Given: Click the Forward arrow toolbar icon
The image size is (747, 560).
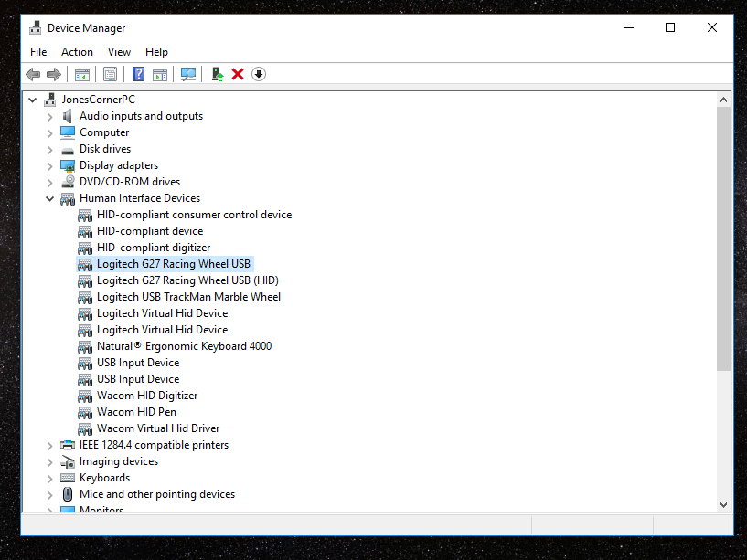Looking at the screenshot, I should point(54,74).
